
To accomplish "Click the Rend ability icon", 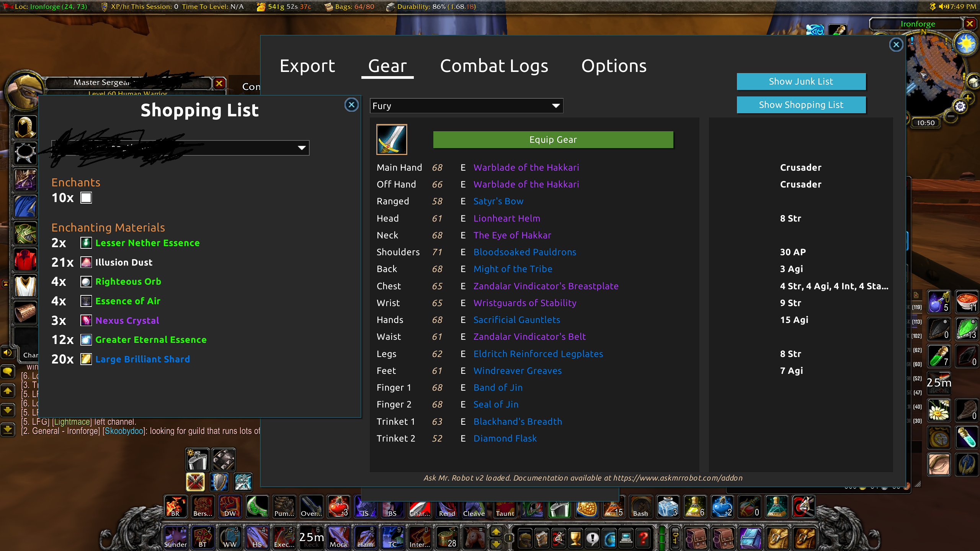I will click(447, 509).
